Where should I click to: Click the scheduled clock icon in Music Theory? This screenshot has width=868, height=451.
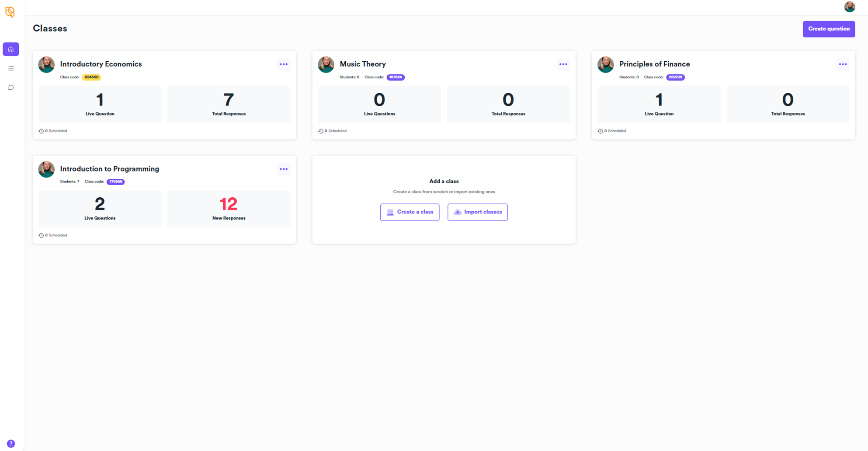321,131
